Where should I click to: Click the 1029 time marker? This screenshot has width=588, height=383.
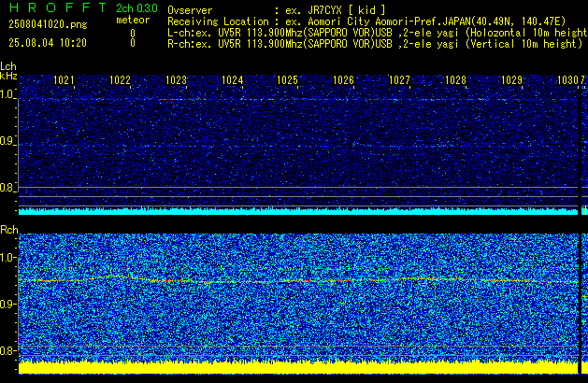click(x=511, y=80)
